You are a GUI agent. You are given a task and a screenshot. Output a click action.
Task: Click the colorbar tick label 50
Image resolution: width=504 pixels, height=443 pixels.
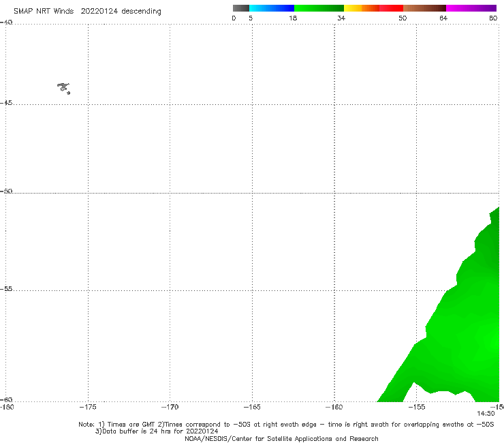(x=403, y=18)
